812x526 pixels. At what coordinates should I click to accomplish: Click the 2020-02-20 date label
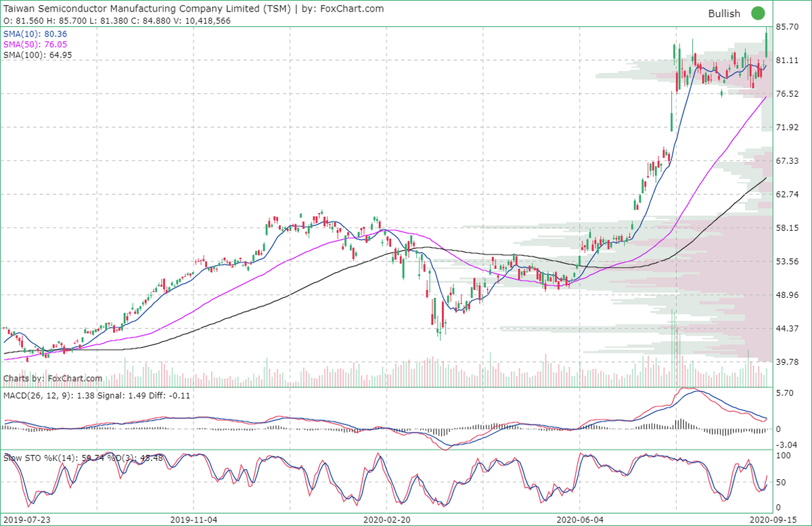386,519
